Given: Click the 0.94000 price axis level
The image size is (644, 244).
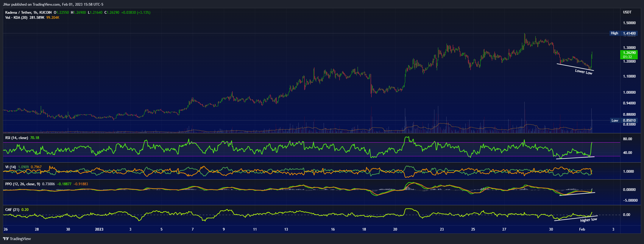Looking at the screenshot, I should (629, 103).
